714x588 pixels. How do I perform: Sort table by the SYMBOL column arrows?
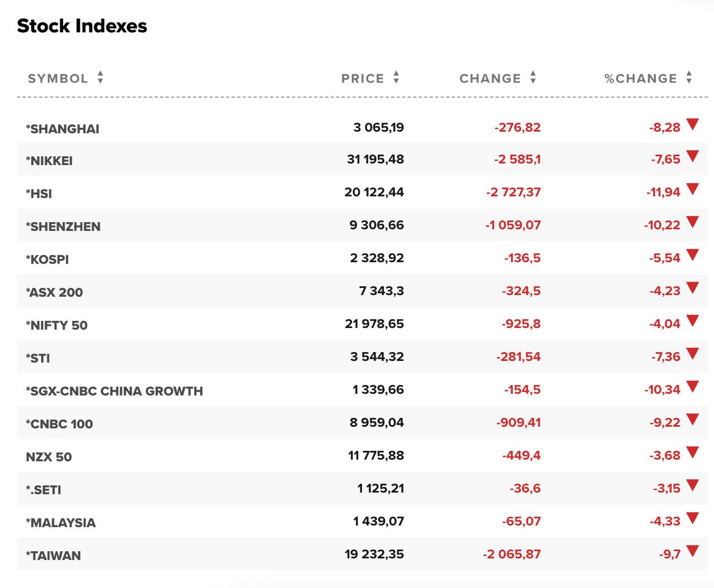100,78
